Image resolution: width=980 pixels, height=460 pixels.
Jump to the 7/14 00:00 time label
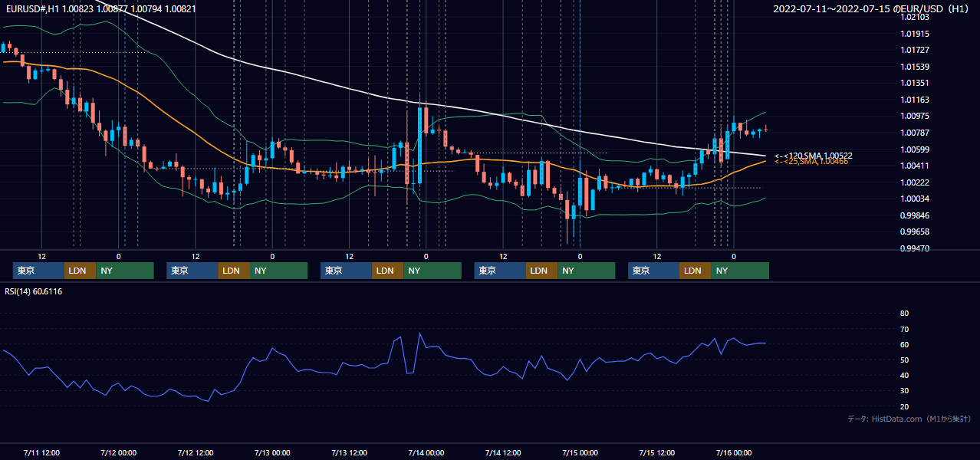coord(426,452)
